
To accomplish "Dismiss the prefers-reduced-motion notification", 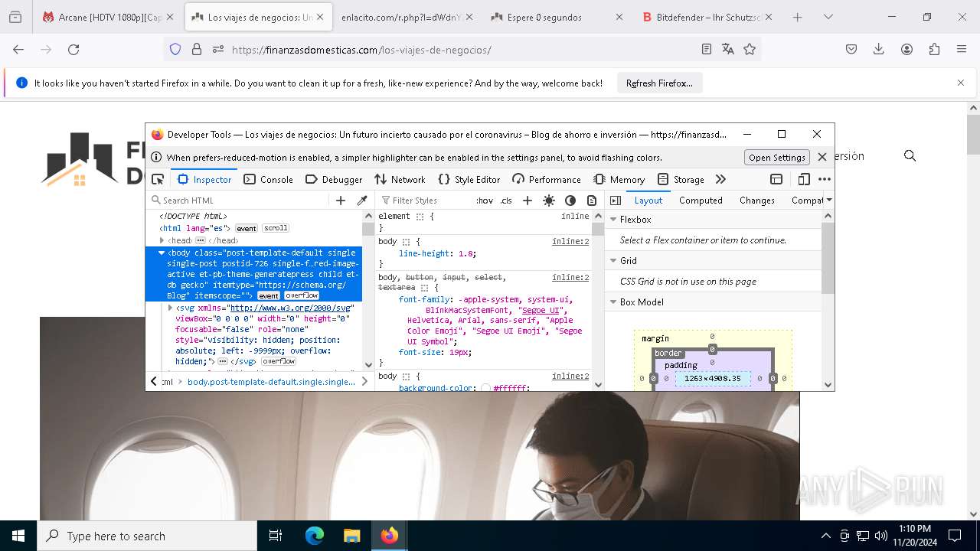I will 822,157.
